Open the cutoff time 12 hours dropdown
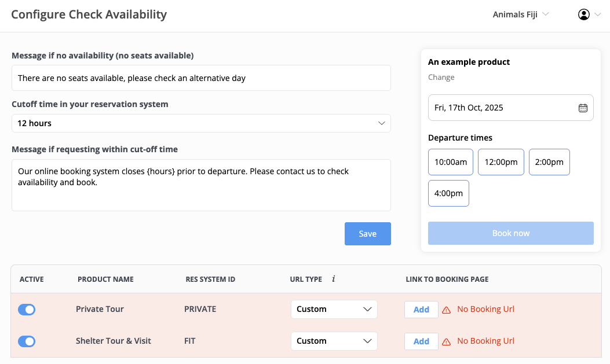 click(201, 123)
